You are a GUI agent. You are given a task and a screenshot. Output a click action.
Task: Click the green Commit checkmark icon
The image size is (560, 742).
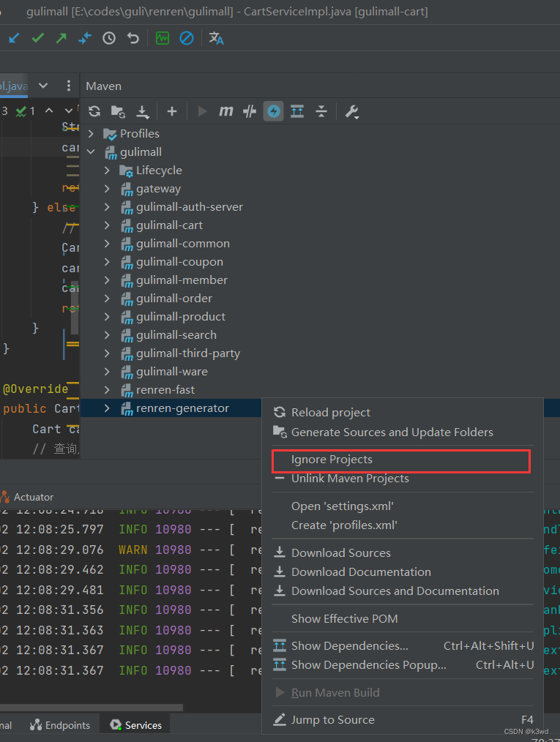pyautogui.click(x=38, y=38)
